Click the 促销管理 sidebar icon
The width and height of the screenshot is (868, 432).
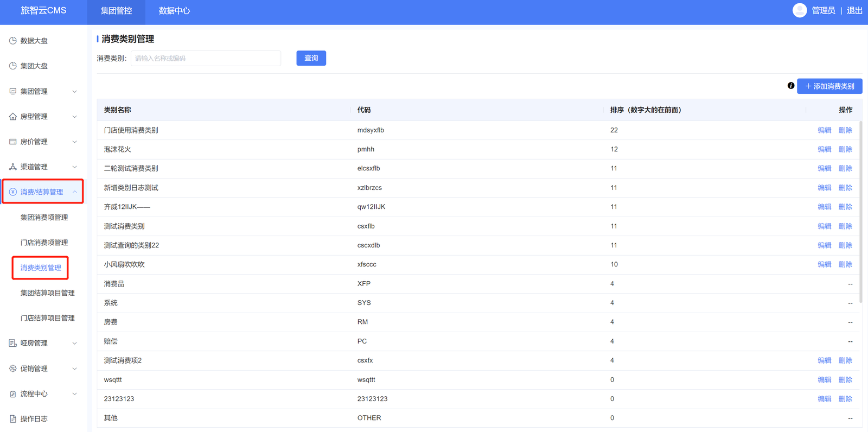point(13,369)
